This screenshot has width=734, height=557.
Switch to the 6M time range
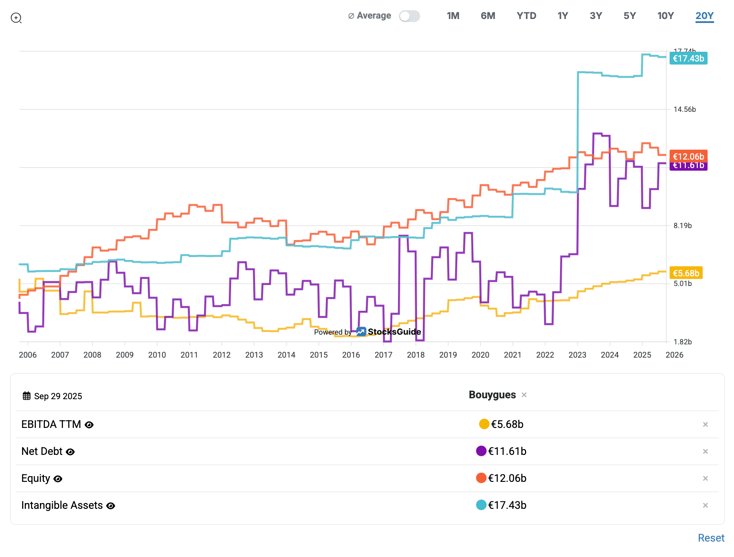pyautogui.click(x=488, y=16)
